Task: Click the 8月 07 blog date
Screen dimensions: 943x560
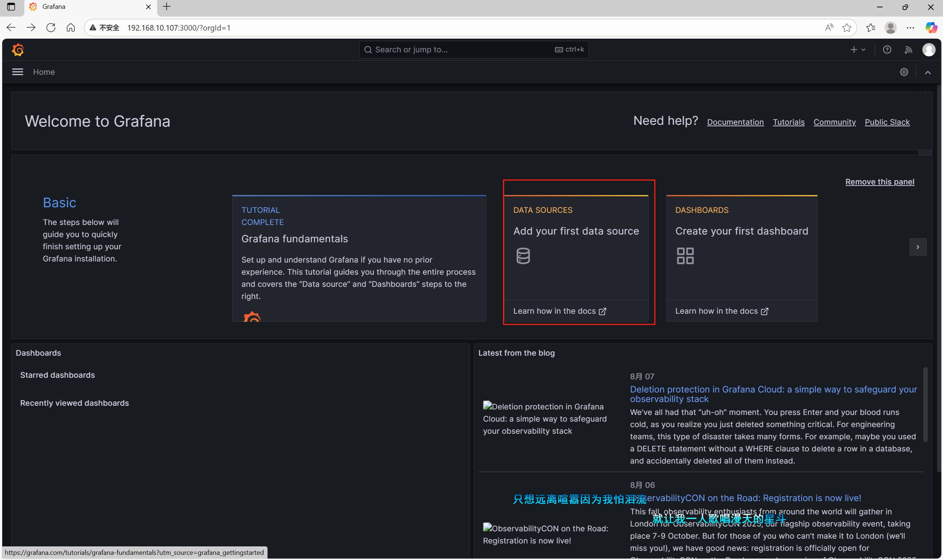Action: pos(642,376)
